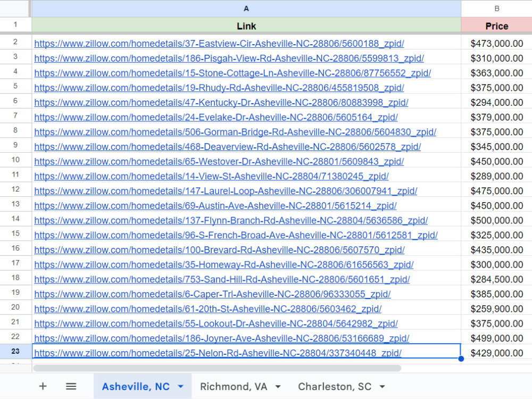Image resolution: width=532 pixels, height=399 pixels.
Task: Open the 35-Homeway-Rd Zillow link
Action: [x=223, y=264]
